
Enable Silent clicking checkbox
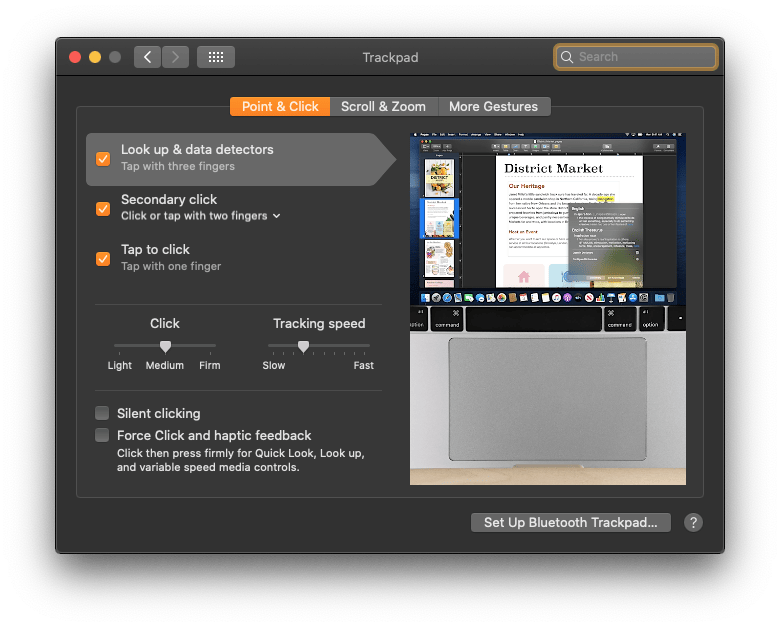(x=102, y=413)
